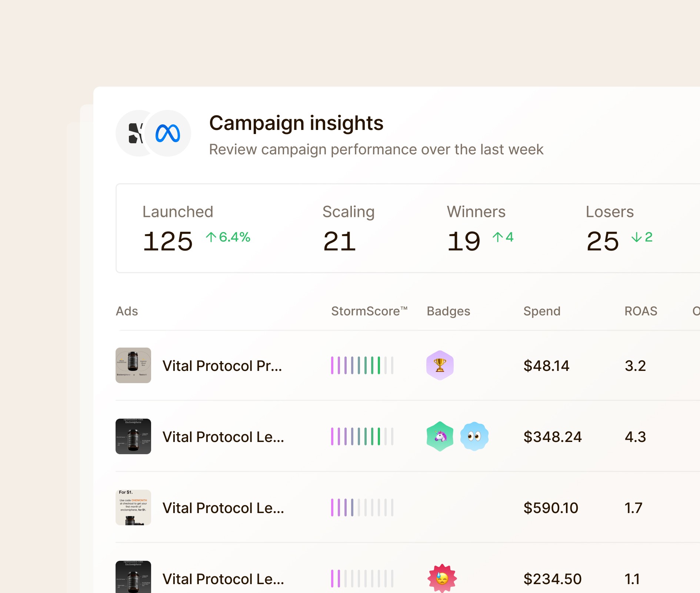Click the down arrow next to Losers change 2
Screen dimensions: 700x593
(637, 237)
